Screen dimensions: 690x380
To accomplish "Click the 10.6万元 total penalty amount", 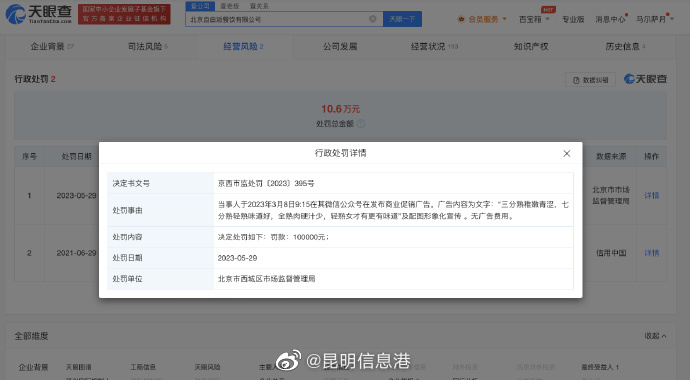I will pyautogui.click(x=340, y=109).
